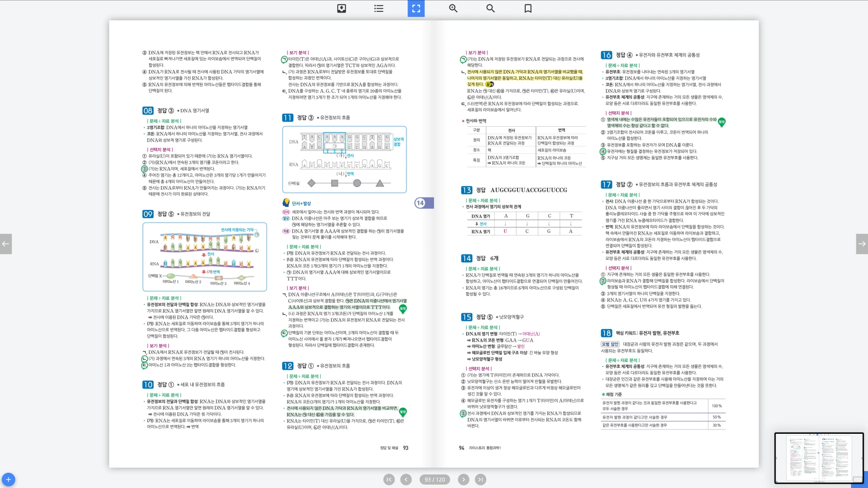The width and height of the screenshot is (868, 488).
Task: Open the table of contents list
Action: coord(379,8)
